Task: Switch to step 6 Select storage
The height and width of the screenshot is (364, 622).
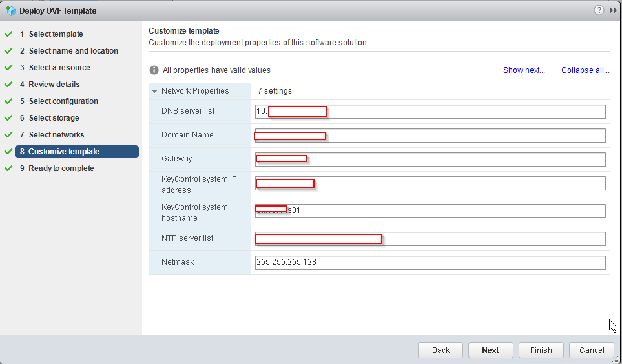Action: click(x=54, y=118)
